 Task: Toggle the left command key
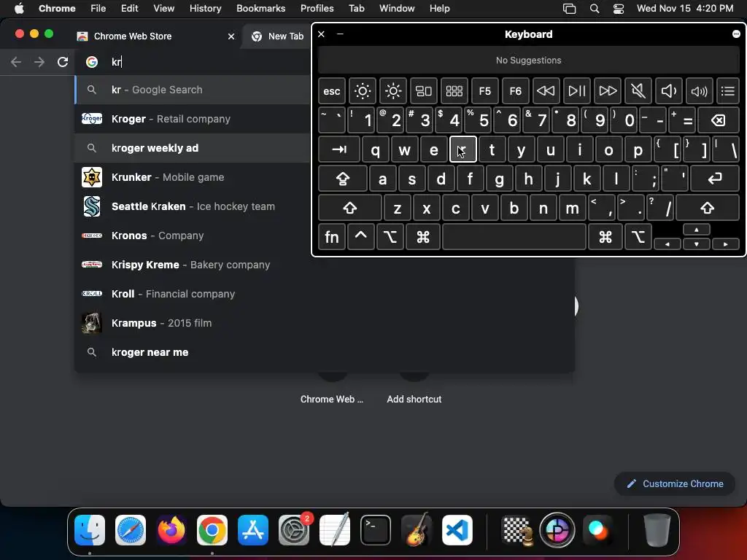click(423, 237)
